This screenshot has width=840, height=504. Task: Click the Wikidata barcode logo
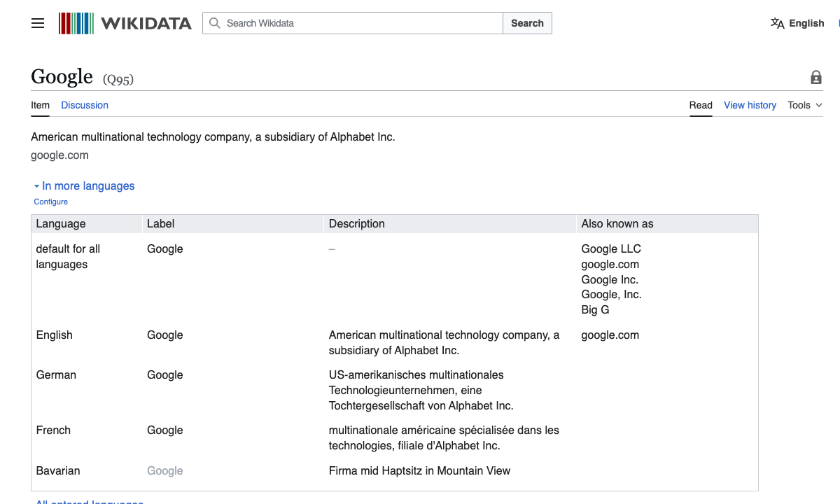pyautogui.click(x=76, y=23)
